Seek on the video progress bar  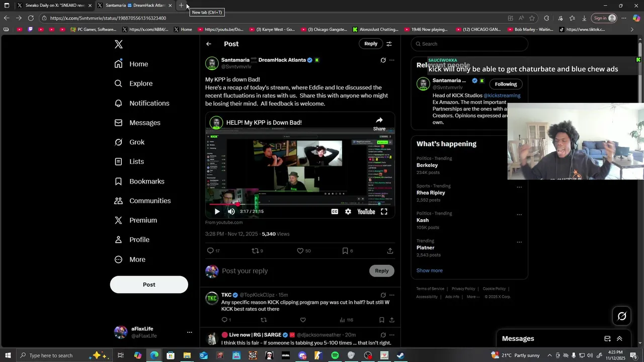[300, 204]
